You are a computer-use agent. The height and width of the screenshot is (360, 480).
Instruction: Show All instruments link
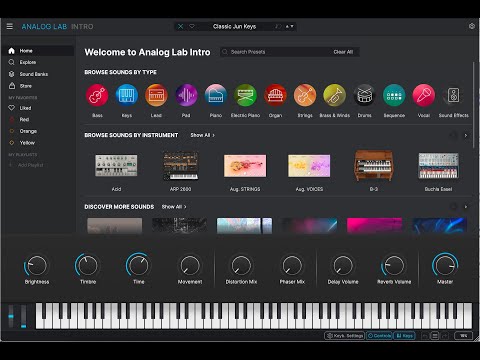coord(202,135)
